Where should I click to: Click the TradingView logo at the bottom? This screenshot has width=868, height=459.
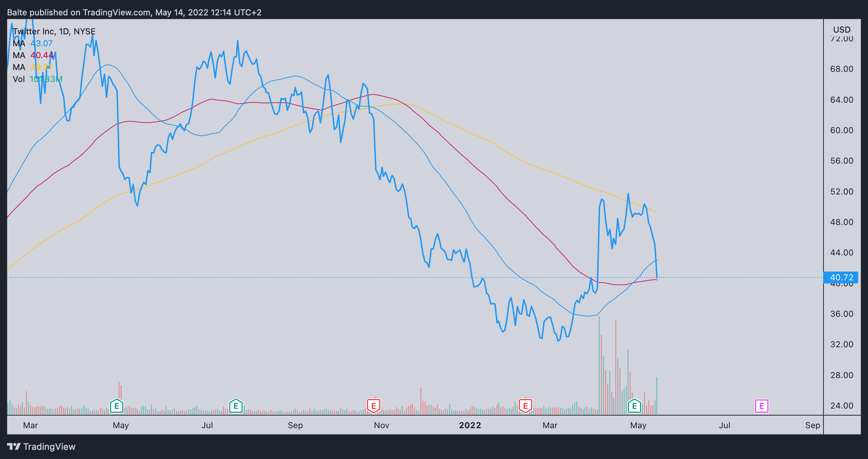tap(41, 447)
